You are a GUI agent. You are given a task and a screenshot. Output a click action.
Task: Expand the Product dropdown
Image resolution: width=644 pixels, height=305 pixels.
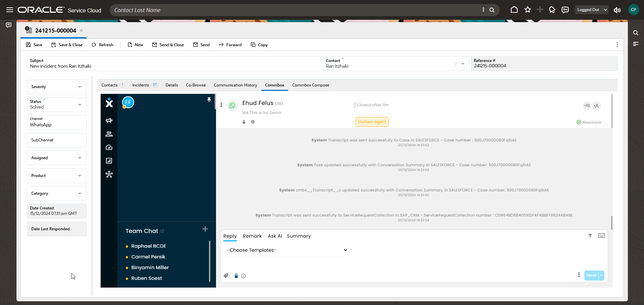(57, 176)
